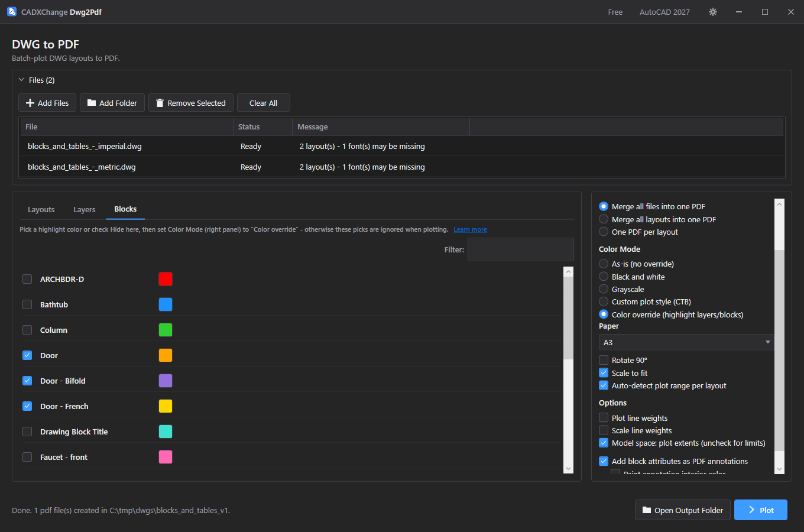Choose Custom plot style (CTB)
Viewport: 804px width, 532px height.
[x=604, y=301]
